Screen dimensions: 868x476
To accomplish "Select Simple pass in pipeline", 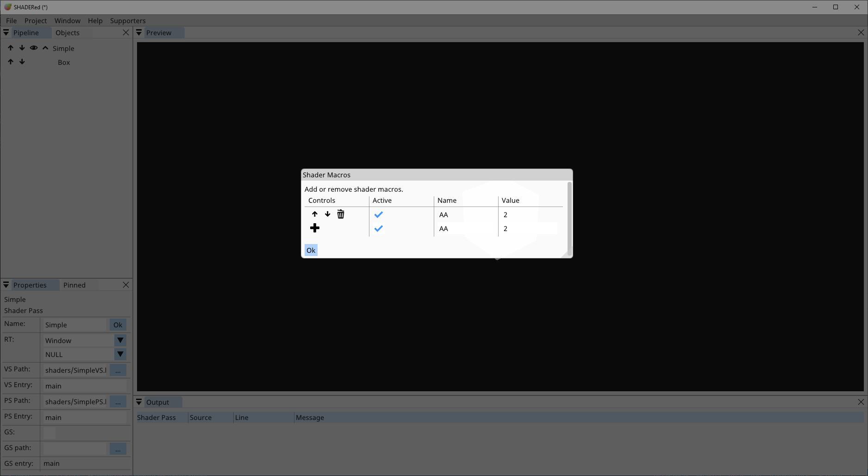I will click(x=63, y=48).
